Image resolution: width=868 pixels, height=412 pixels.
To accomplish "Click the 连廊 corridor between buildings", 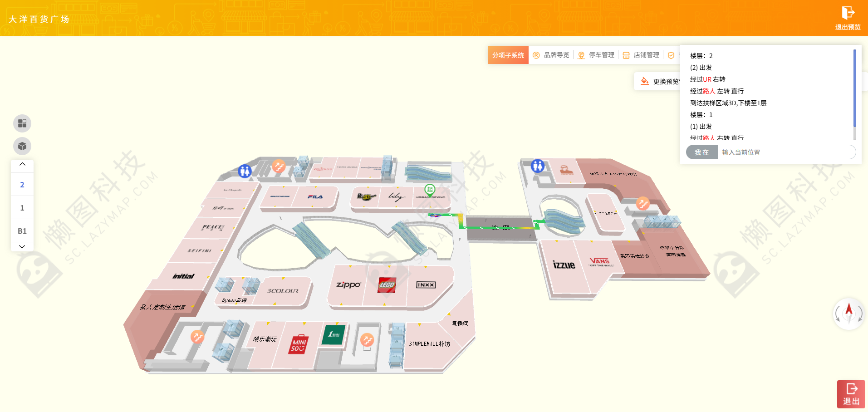I will point(500,227).
